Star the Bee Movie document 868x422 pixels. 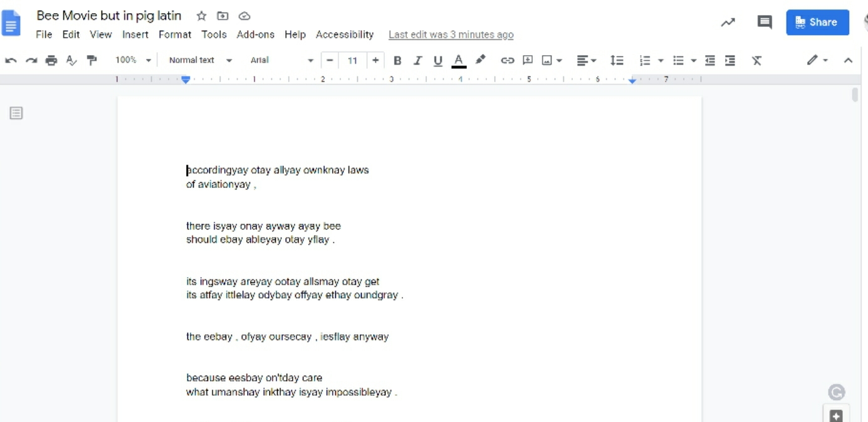(x=201, y=16)
